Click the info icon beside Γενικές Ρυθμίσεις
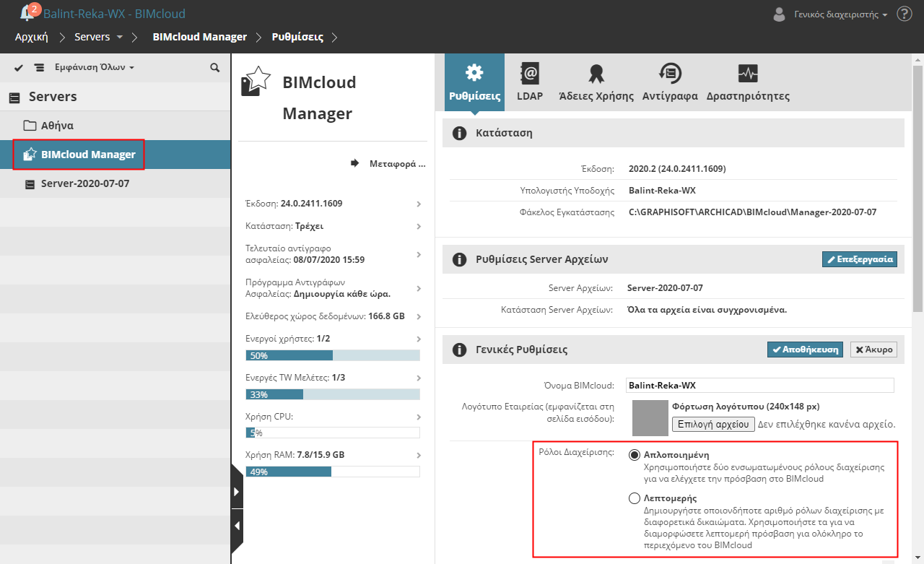 (x=458, y=350)
